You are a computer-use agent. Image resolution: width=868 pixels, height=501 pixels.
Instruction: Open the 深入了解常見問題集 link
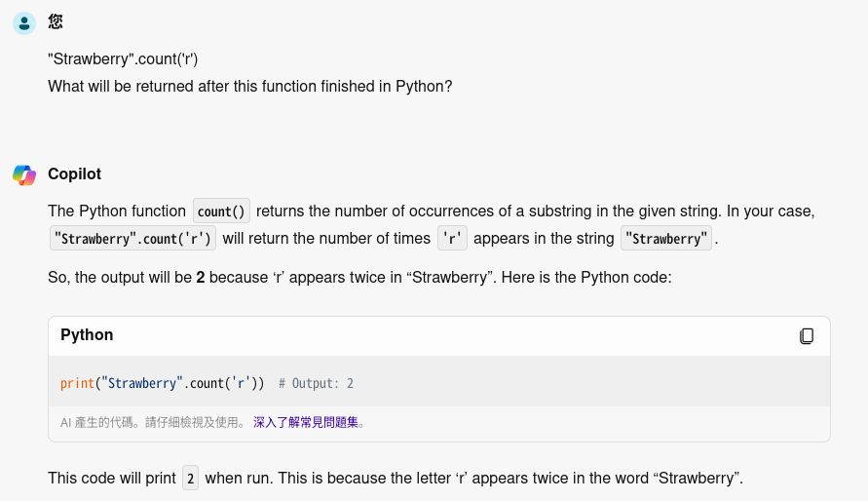tap(306, 423)
